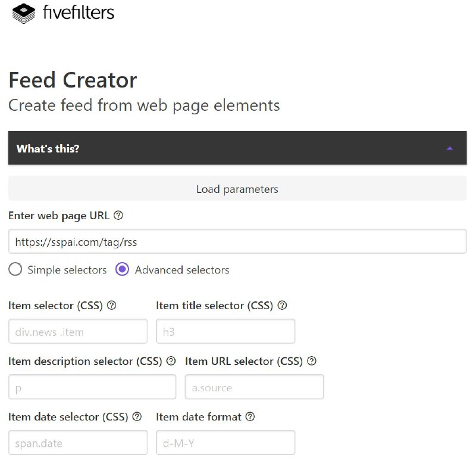Focus the Item description selector field
The width and height of the screenshot is (476, 461).
pos(92,387)
